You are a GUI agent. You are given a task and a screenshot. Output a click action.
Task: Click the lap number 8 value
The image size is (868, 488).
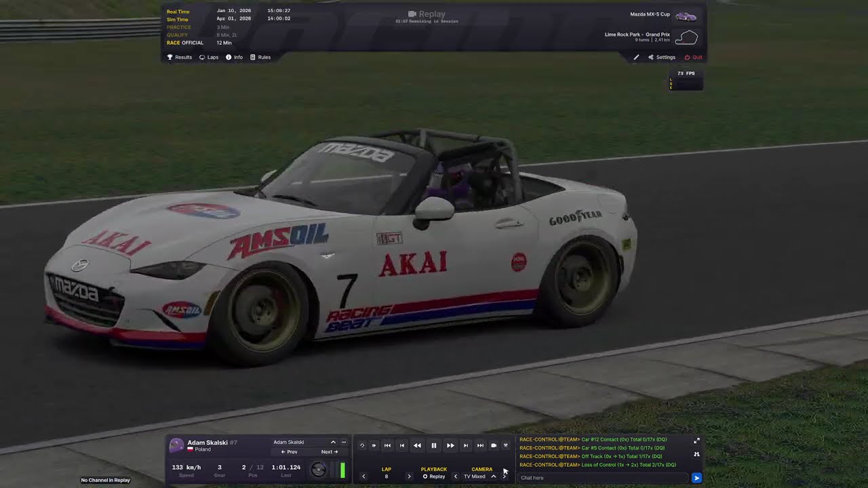[x=387, y=476]
